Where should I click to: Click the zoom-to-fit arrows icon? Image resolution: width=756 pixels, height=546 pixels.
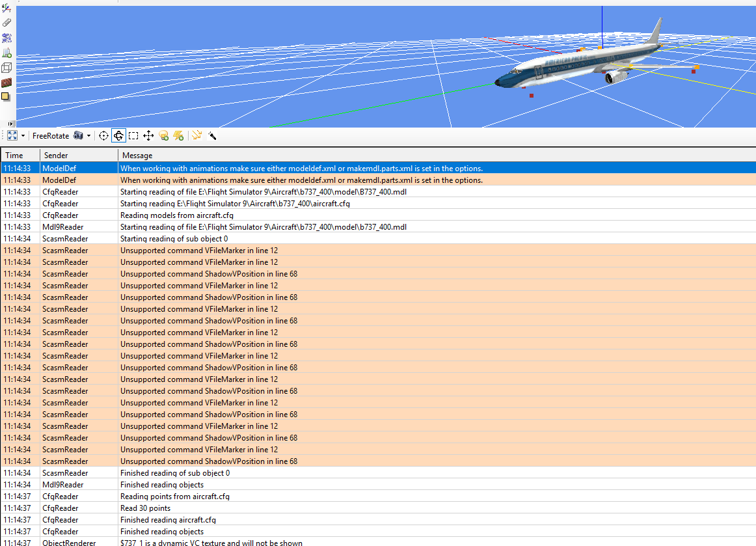12,136
